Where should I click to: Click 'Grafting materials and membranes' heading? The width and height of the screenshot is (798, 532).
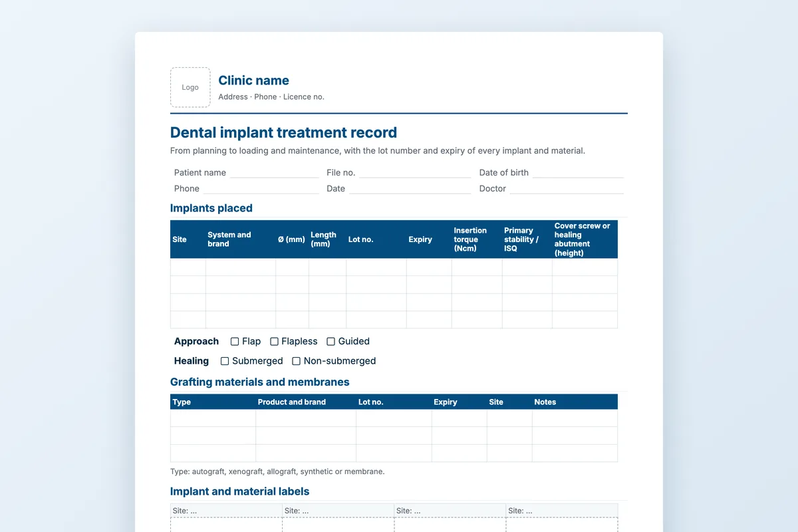(260, 382)
